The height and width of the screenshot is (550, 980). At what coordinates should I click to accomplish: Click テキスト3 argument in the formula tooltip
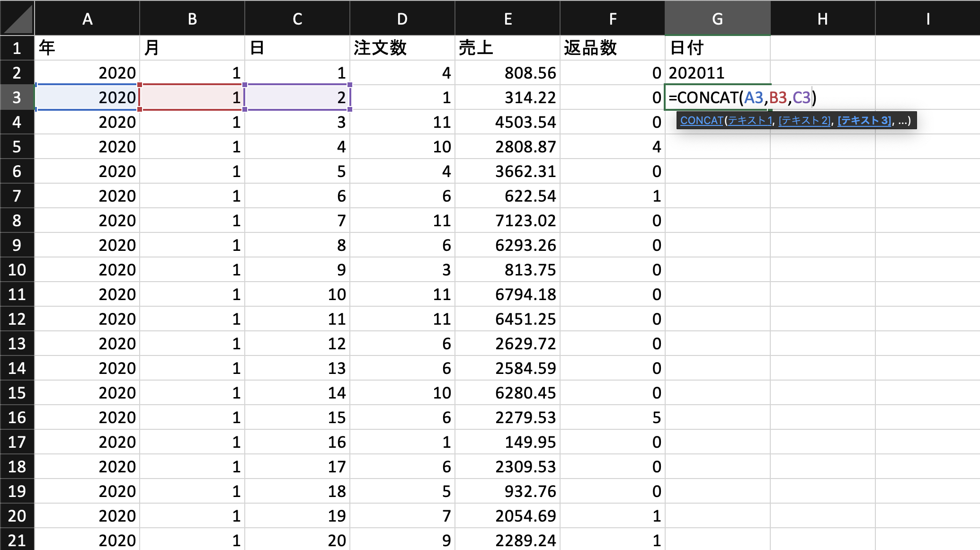(x=864, y=121)
